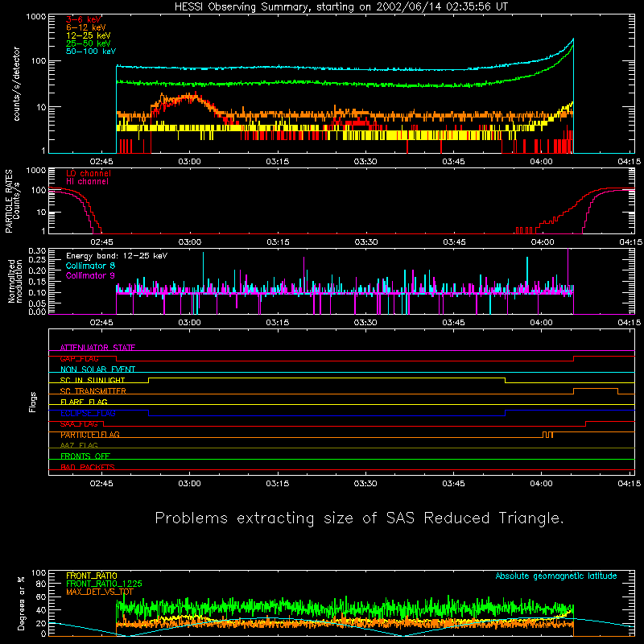Image resolution: width=644 pixels, height=644 pixels.
Task: Click the 'counts/s/detector' y-axis label
Action: pyautogui.click(x=17, y=84)
